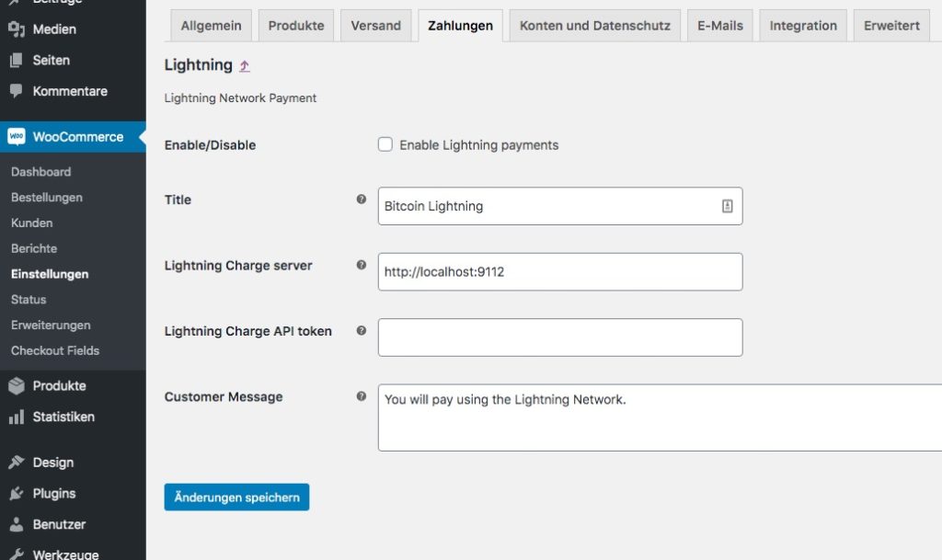Click the Lightning Charge server URL field
Screen dimensions: 942x560
click(x=560, y=272)
